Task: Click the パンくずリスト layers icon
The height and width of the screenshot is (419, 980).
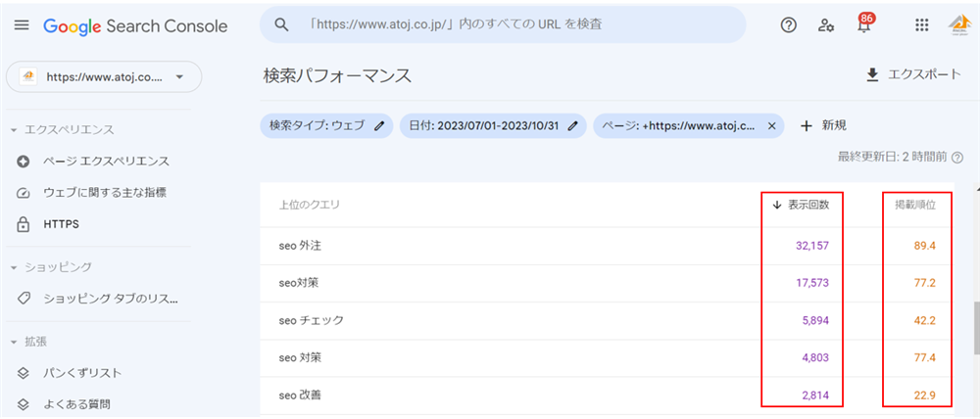Action: click(24, 373)
